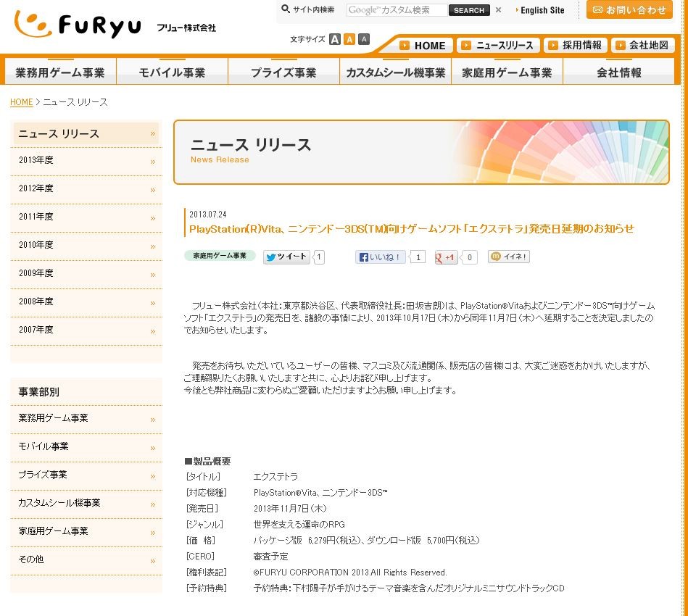Click the エクステトラ release delay article title
The height and width of the screenshot is (616, 688).
[x=411, y=228]
